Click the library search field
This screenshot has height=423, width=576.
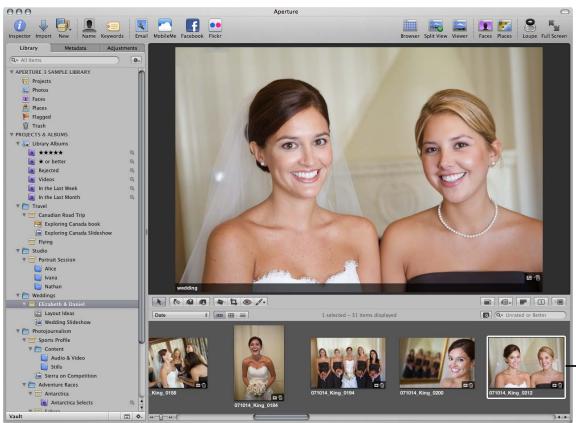pos(65,60)
